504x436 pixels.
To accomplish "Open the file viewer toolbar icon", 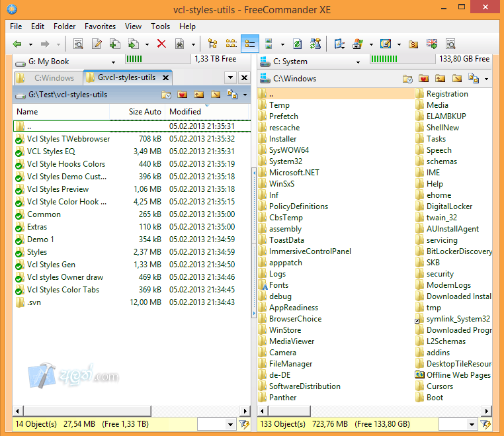I will point(78,44).
